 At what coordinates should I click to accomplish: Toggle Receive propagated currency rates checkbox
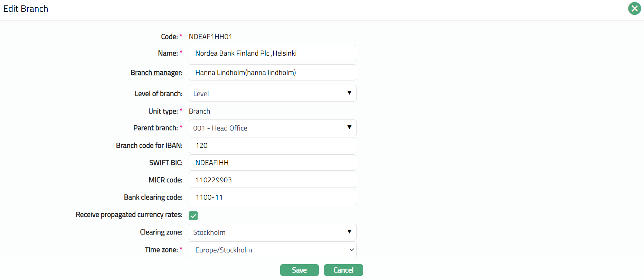(193, 216)
